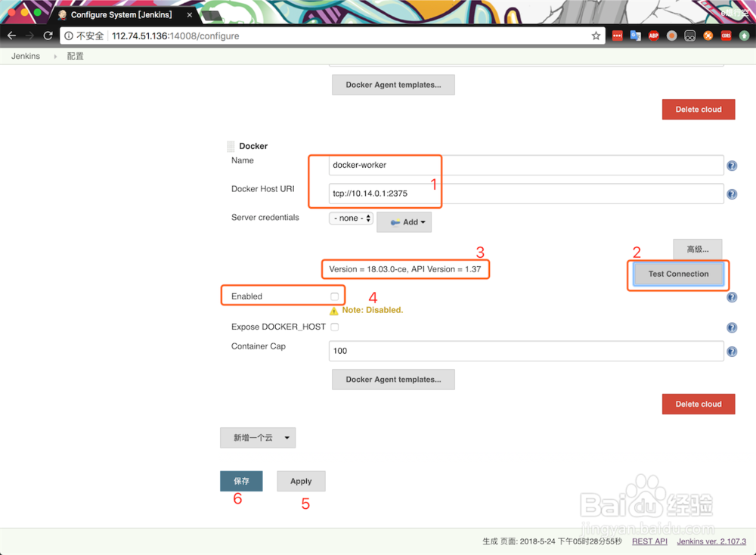Screen dimensions: 756x555
Task: Open the Add credentials dropdown button
Action: point(404,222)
